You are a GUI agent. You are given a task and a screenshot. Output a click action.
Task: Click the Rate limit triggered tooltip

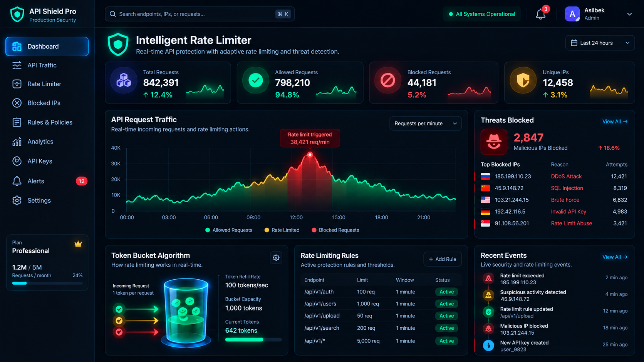pyautogui.click(x=310, y=138)
